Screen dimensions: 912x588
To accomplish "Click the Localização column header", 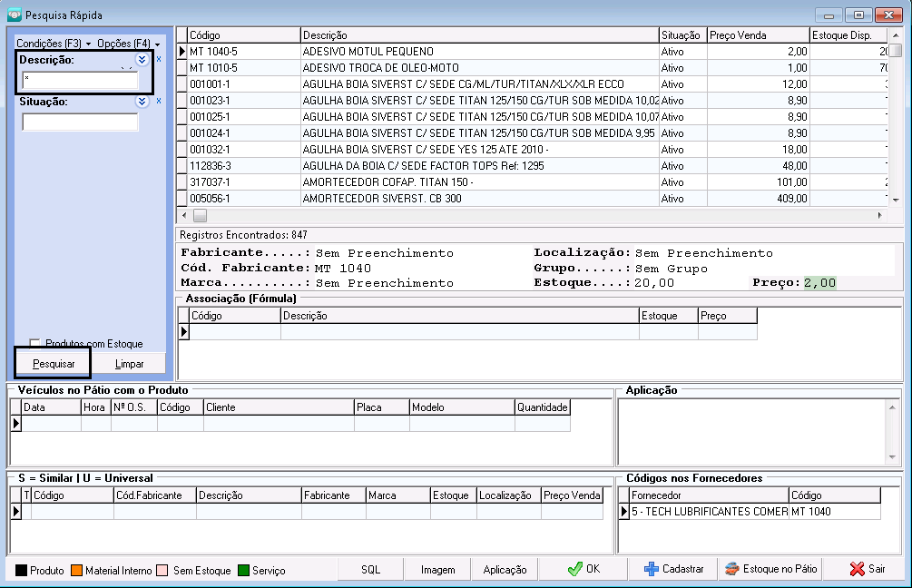I will tap(508, 495).
